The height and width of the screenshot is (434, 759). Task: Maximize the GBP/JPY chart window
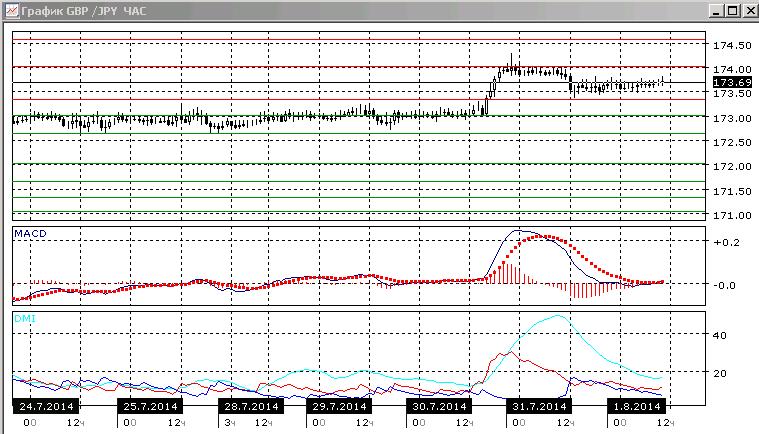pos(732,11)
